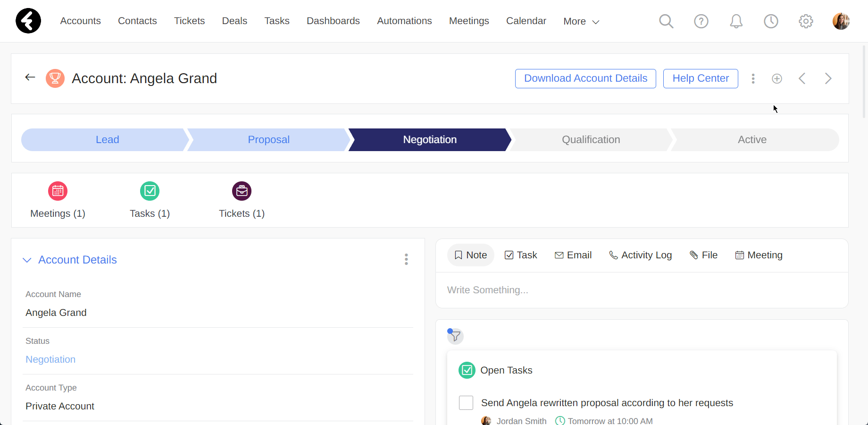Viewport: 868px width, 425px height.
Task: Open the green Tasks checkmark icon
Action: (x=150, y=191)
